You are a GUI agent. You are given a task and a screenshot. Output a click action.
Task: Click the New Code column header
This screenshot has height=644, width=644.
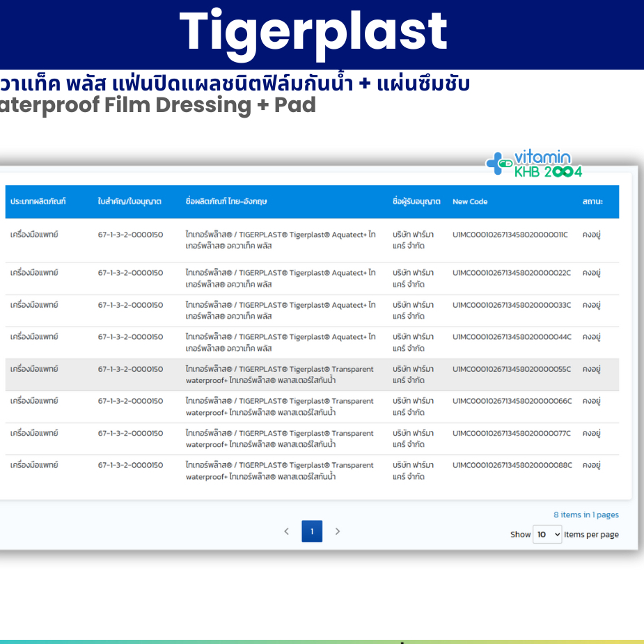(x=470, y=202)
